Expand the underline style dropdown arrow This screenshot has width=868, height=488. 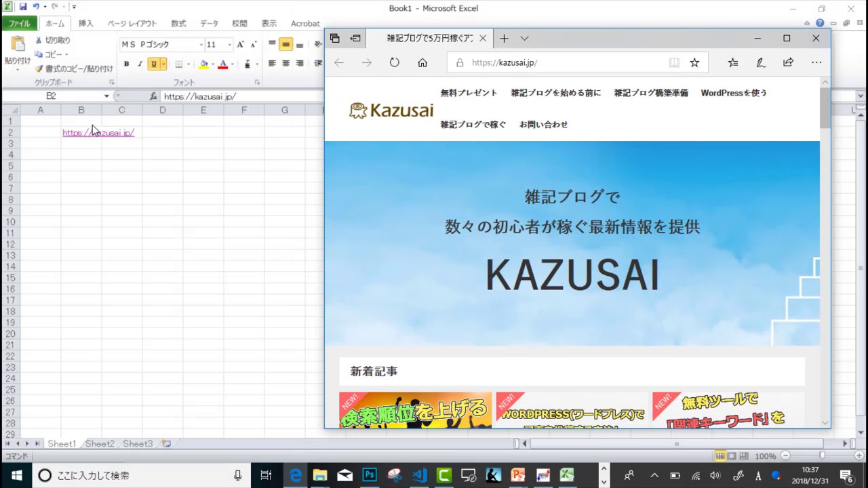(163, 64)
